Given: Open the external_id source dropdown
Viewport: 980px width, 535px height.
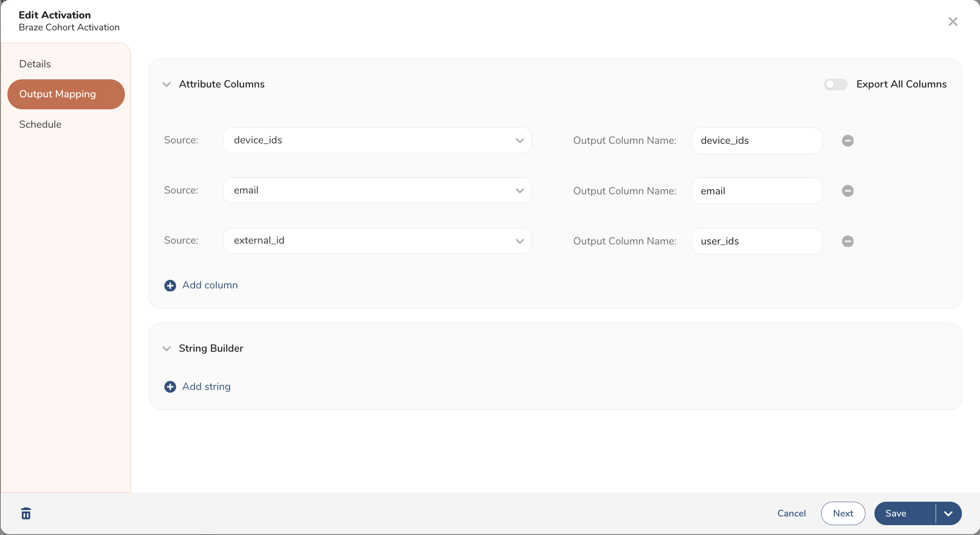Looking at the screenshot, I should pyautogui.click(x=520, y=240).
